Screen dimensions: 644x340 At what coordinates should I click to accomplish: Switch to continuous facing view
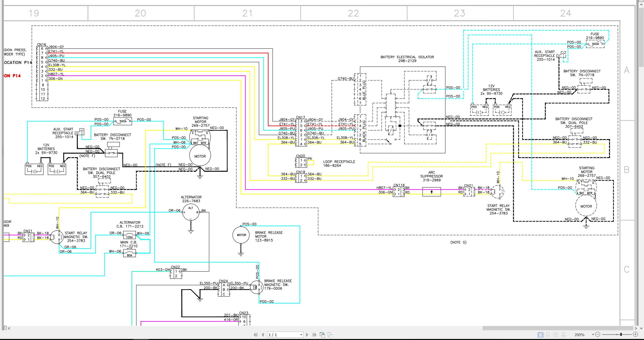coord(564,335)
